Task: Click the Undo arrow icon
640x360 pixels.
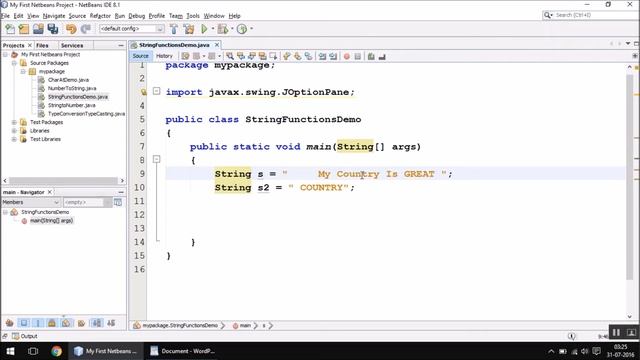Action: [71, 29]
